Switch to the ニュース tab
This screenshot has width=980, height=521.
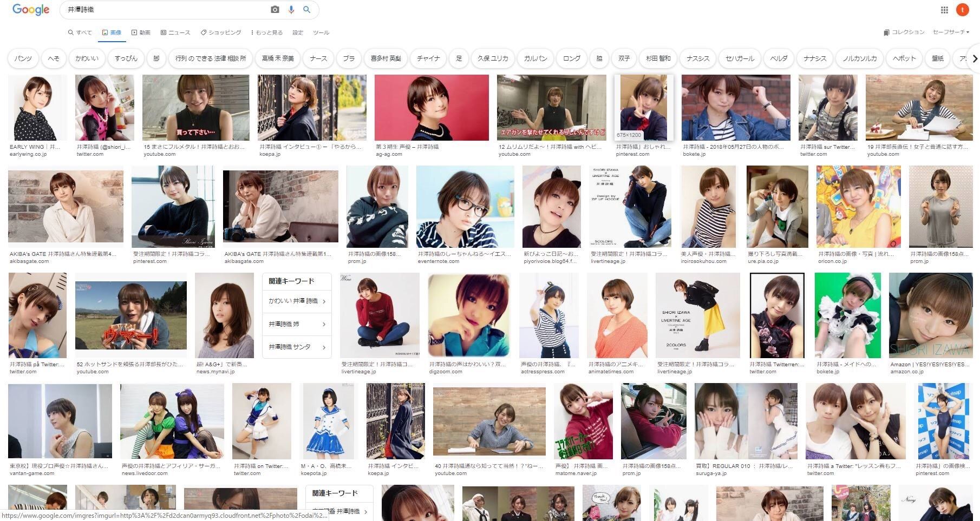[x=175, y=32]
